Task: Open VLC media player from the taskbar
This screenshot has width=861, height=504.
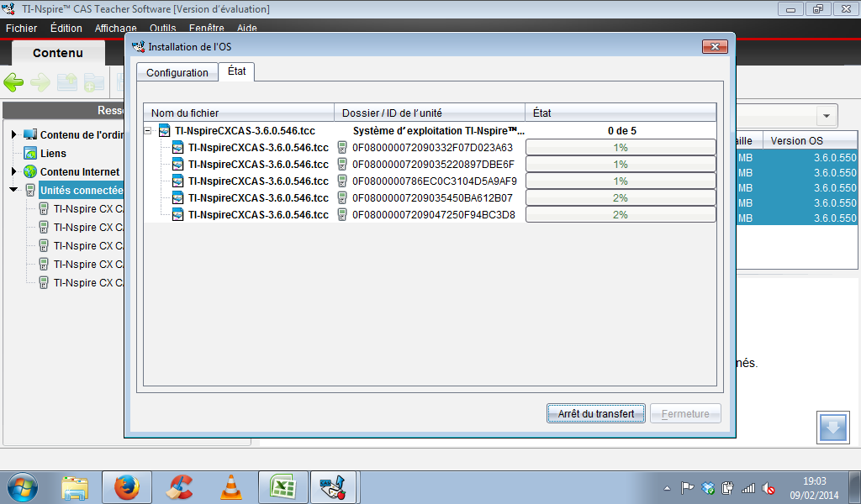Action: (231, 487)
